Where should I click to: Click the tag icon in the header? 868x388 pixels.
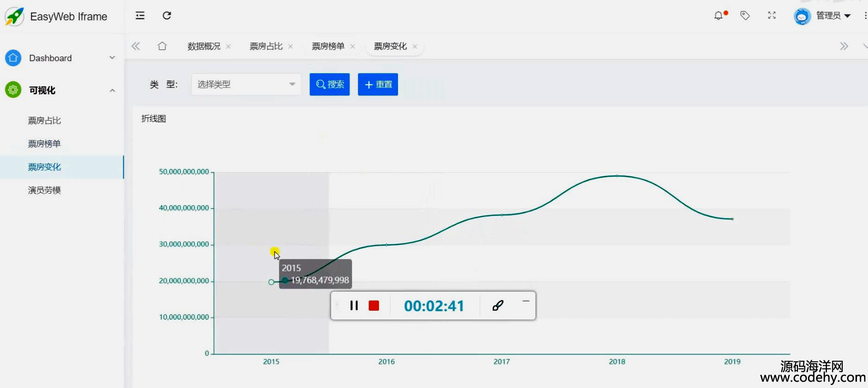pyautogui.click(x=745, y=16)
